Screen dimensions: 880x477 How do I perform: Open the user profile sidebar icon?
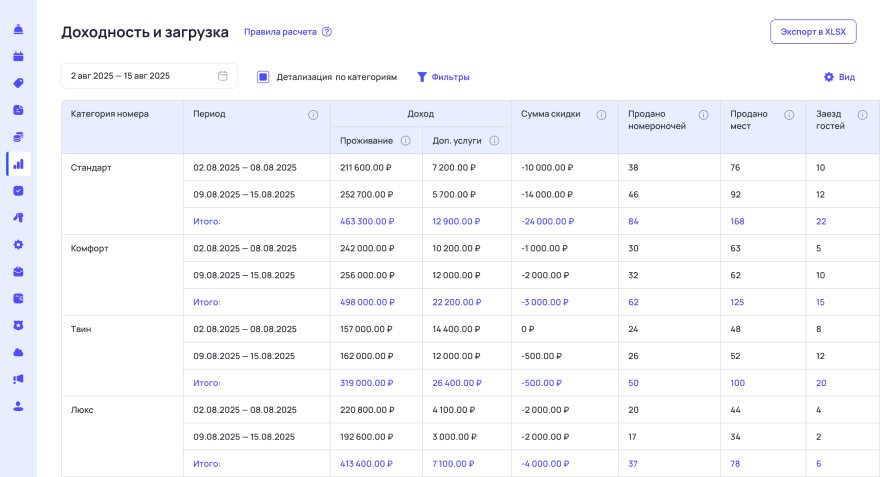pyautogui.click(x=18, y=406)
